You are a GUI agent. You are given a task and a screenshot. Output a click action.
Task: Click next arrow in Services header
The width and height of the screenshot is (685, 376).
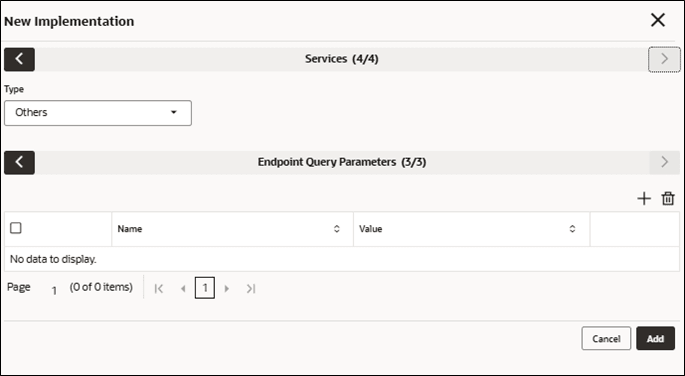coord(664,59)
